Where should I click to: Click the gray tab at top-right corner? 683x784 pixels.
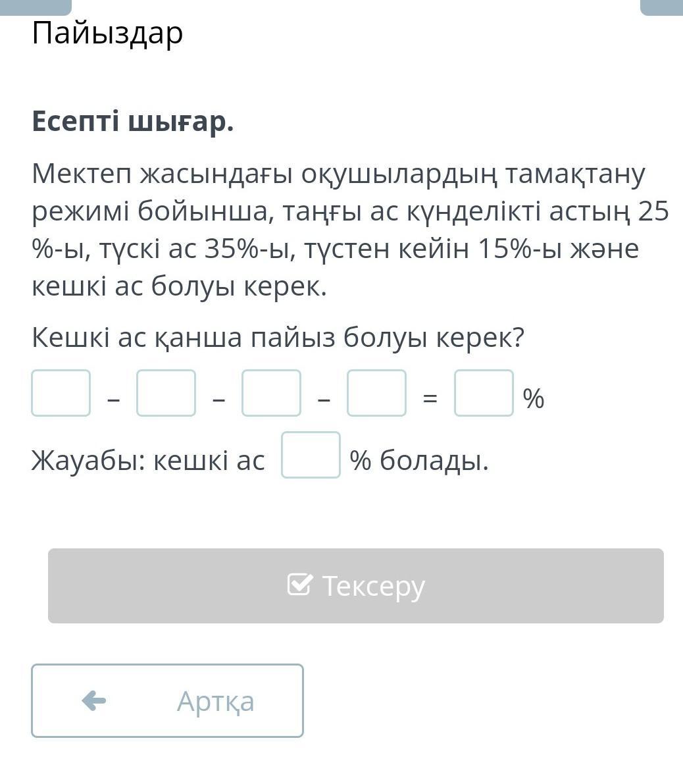click(661, 7)
